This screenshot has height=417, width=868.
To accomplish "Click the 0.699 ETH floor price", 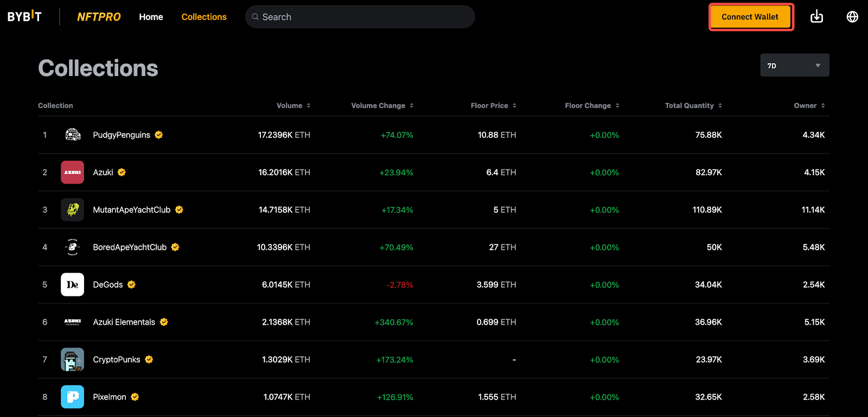I will coord(496,322).
